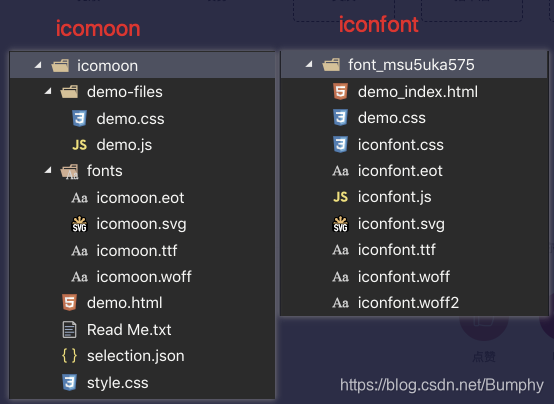Click CSS icon beside style.css
The height and width of the screenshot is (404, 554).
(x=70, y=382)
